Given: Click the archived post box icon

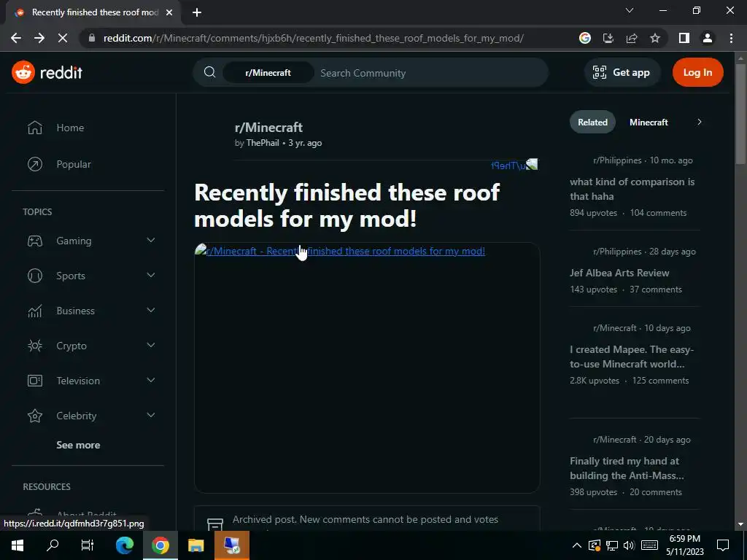Looking at the screenshot, I should 215,524.
